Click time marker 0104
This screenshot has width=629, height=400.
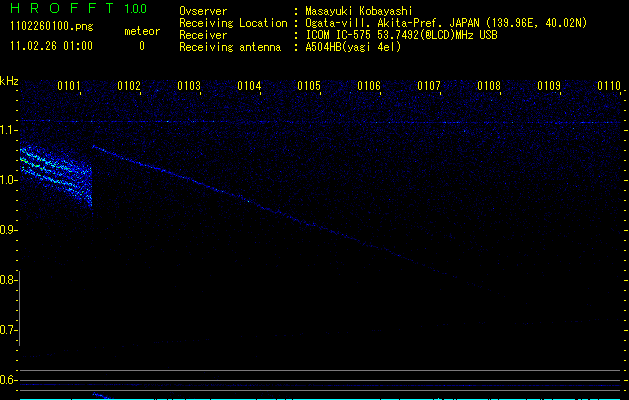click(x=249, y=86)
